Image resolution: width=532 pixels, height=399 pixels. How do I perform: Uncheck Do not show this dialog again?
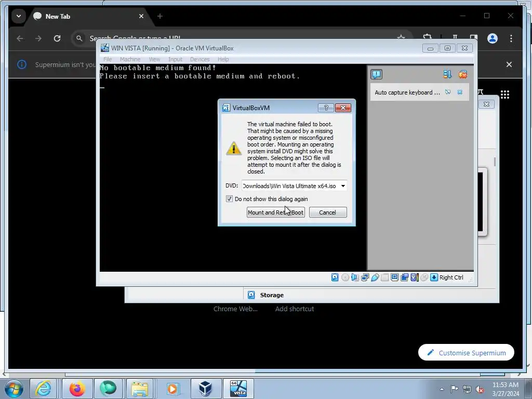click(229, 199)
